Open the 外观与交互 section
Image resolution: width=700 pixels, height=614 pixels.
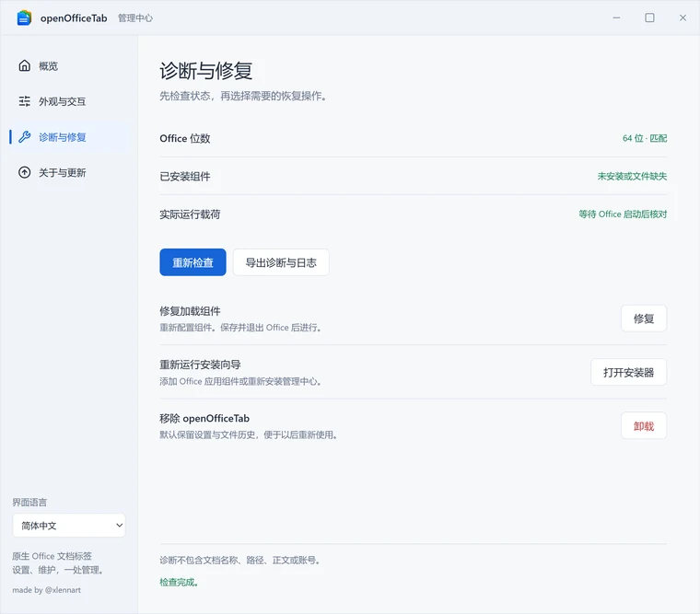point(69,102)
